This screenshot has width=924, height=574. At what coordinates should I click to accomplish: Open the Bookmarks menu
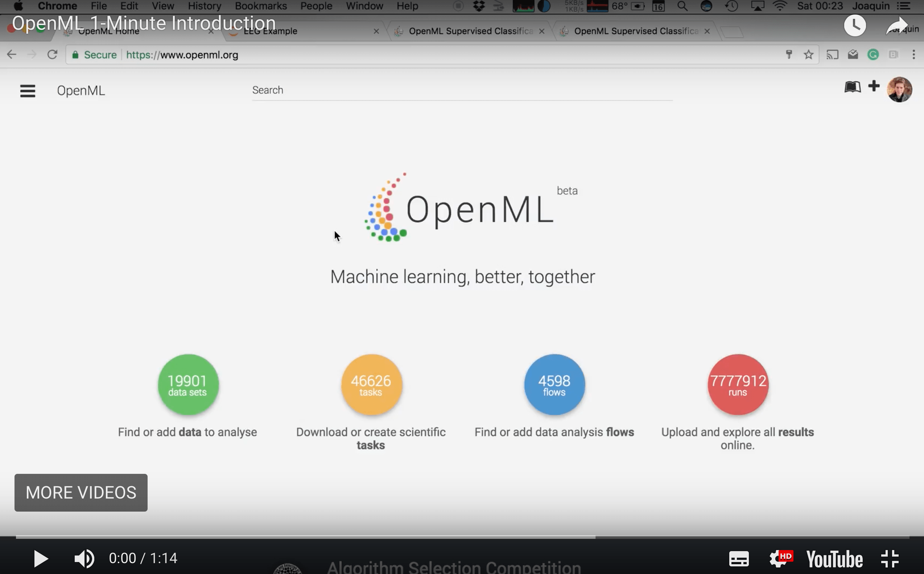[261, 6]
